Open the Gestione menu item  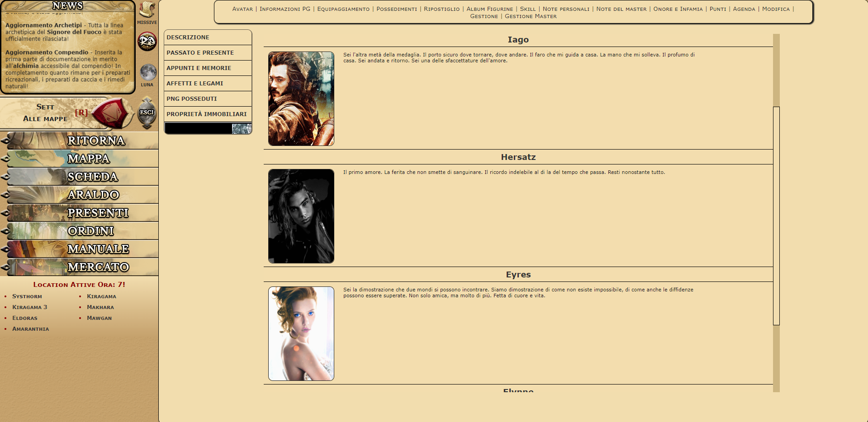point(484,16)
